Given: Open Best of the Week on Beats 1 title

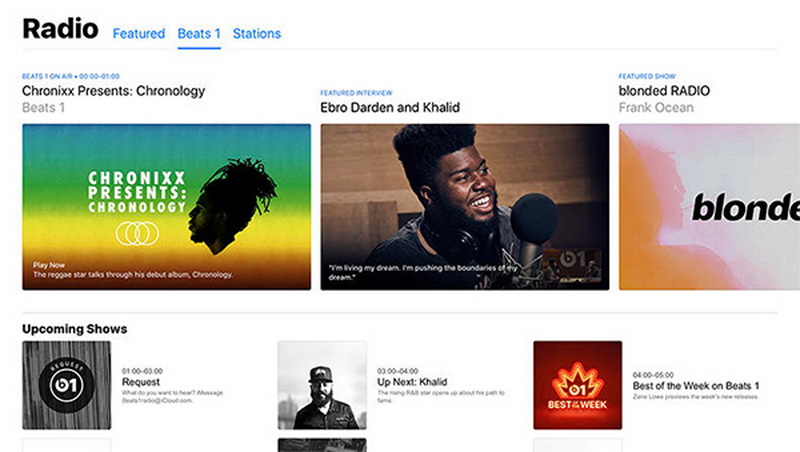Looking at the screenshot, I should [695, 385].
